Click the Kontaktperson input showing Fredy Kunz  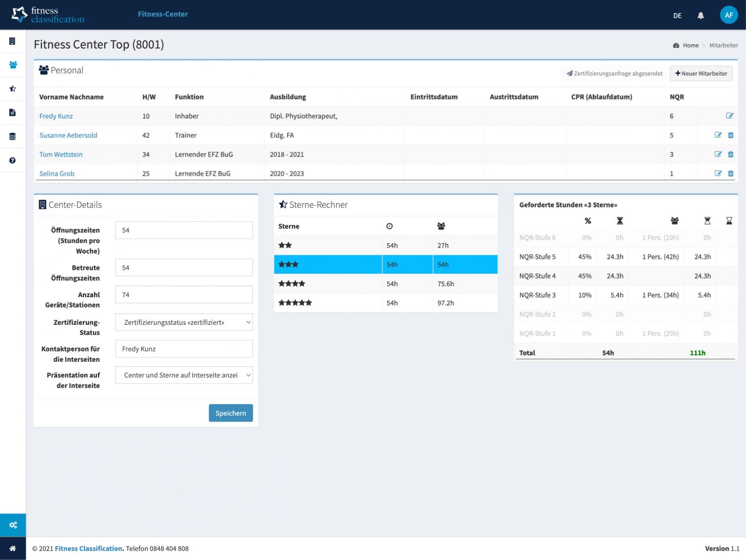184,349
